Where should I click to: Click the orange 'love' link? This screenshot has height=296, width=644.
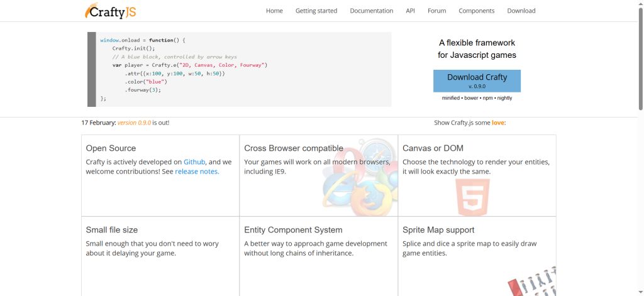[x=498, y=123]
